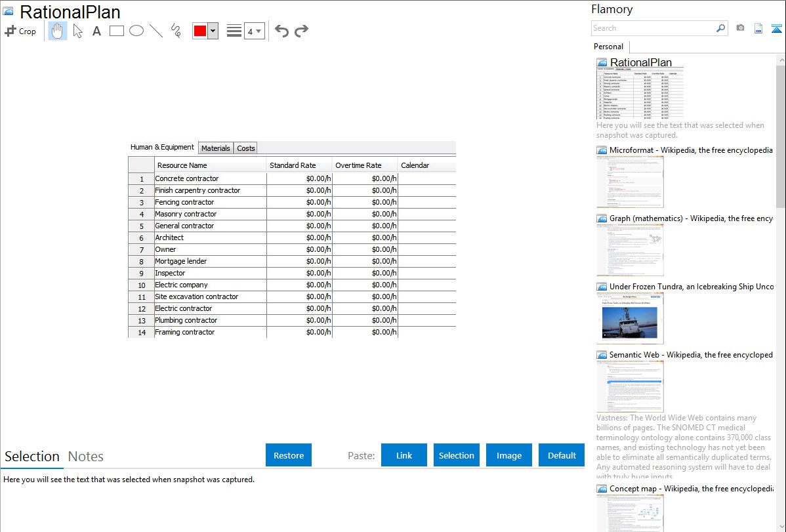Screen dimensions: 786x532
Task: Click the Paste Link button
Action: (x=404, y=455)
